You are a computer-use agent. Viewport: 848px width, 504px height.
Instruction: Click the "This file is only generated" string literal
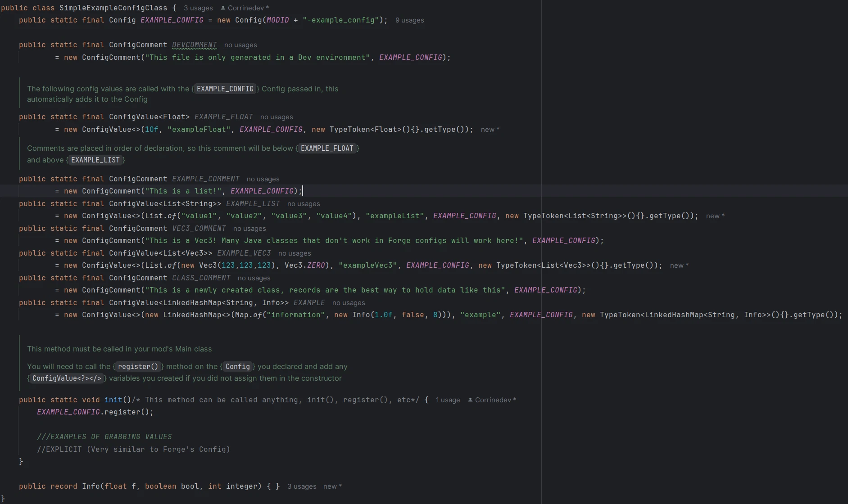click(257, 58)
